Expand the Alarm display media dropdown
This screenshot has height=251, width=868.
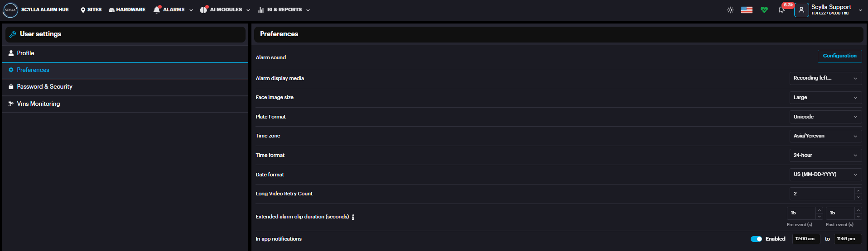[825, 78]
